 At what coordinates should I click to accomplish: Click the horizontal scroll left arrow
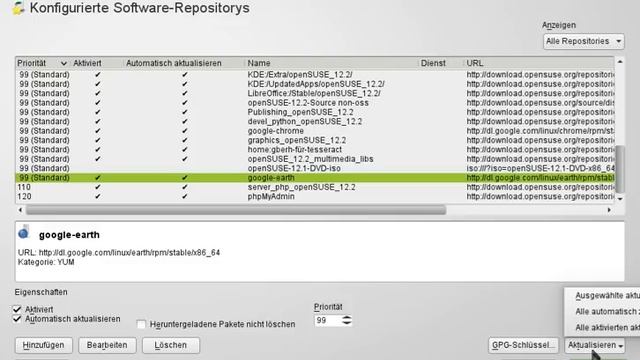pyautogui.click(x=20, y=210)
